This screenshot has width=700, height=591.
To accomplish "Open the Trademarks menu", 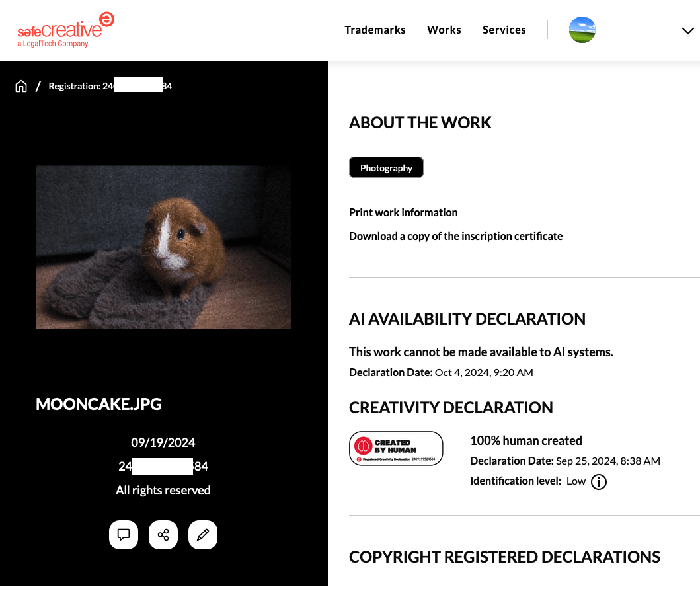I will (375, 30).
